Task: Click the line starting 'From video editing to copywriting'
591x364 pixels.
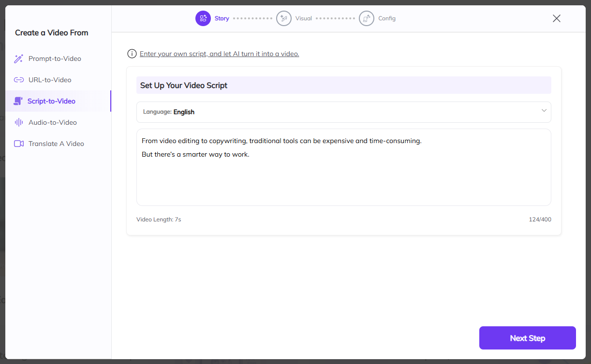Action: coord(281,141)
